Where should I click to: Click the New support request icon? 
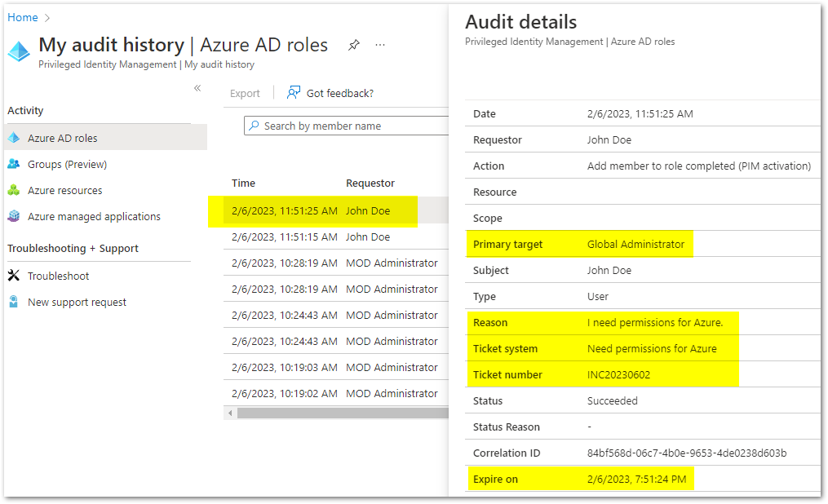[14, 302]
